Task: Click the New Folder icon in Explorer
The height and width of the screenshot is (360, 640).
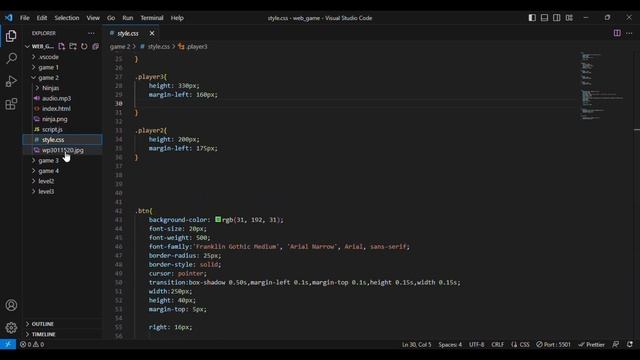Action: [73, 47]
